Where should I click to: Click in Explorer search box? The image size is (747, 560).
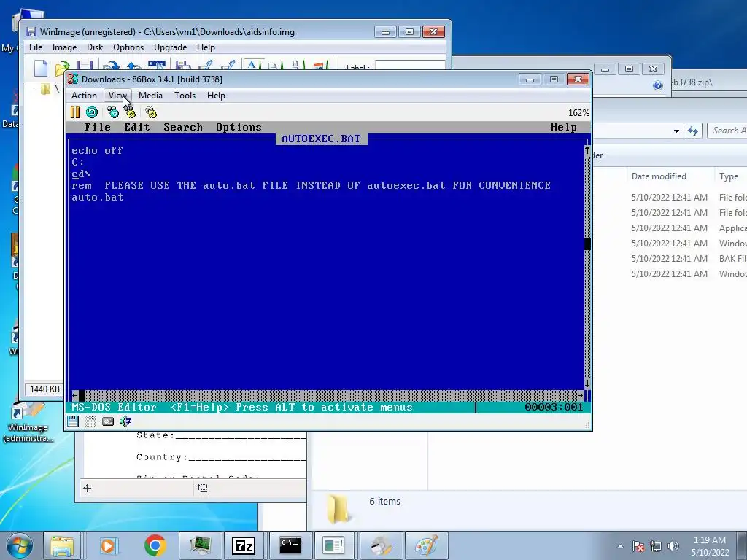[727, 131]
